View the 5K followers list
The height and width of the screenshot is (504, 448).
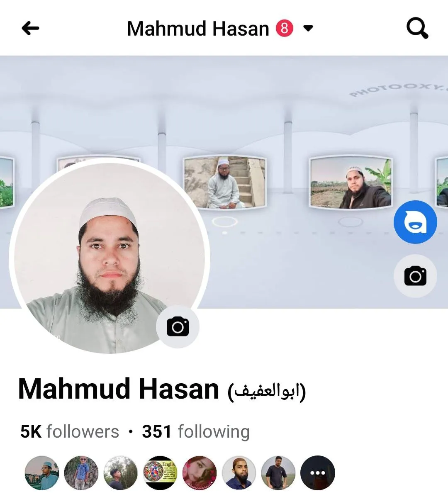69,431
